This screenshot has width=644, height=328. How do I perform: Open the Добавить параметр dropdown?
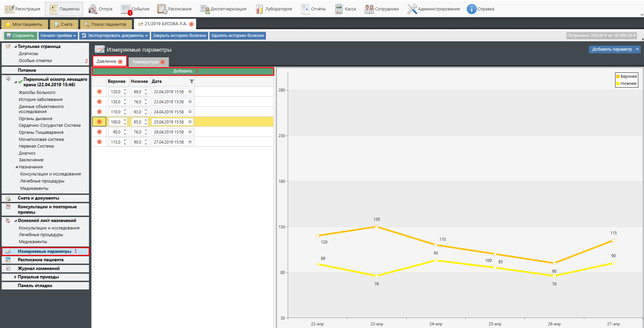[x=637, y=49]
